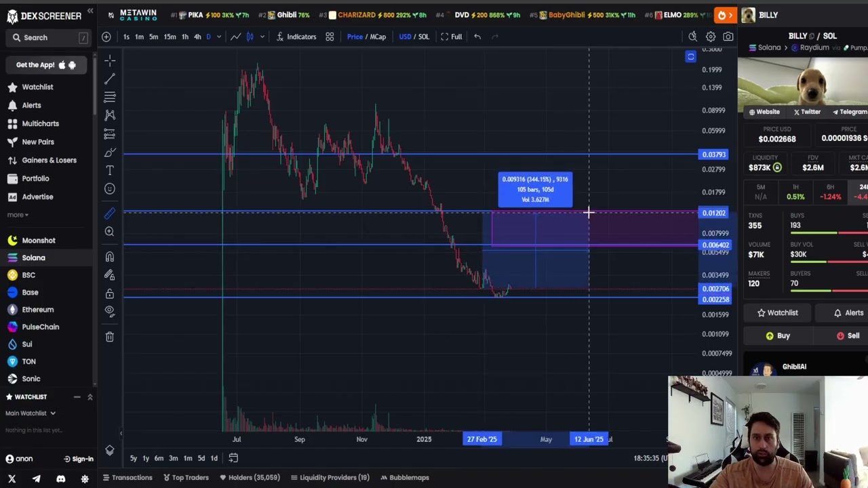868x488 pixels.
Task: Open the Discord icon in footer
Action: coord(60,479)
